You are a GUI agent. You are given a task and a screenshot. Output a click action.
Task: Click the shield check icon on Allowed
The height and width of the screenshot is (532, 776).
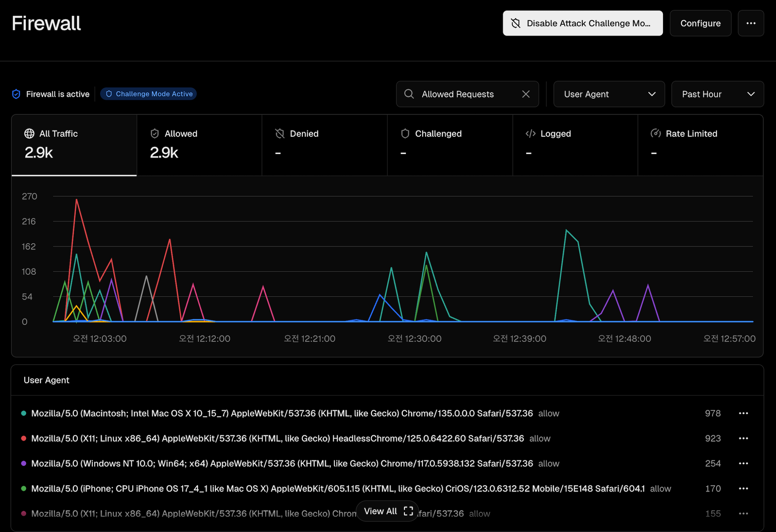(x=155, y=133)
